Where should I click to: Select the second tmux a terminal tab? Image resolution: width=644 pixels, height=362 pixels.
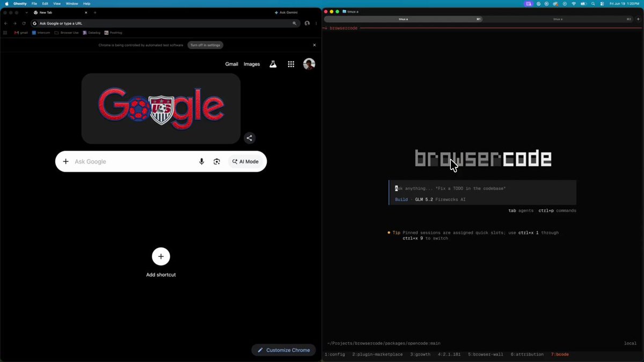coord(558,19)
